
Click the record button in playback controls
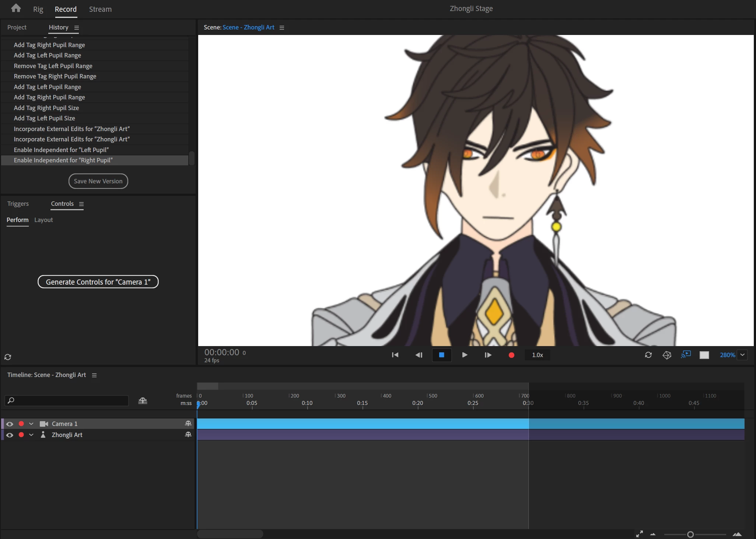point(511,355)
